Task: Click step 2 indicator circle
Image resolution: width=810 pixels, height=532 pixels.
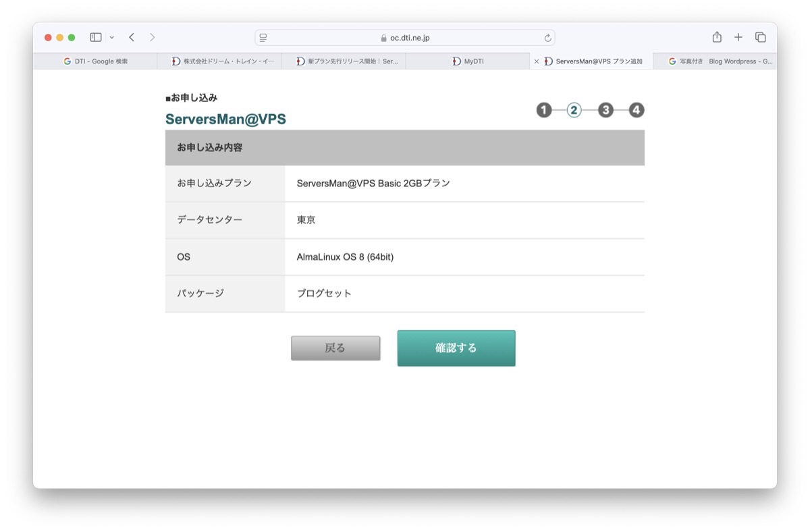Action: tap(574, 110)
